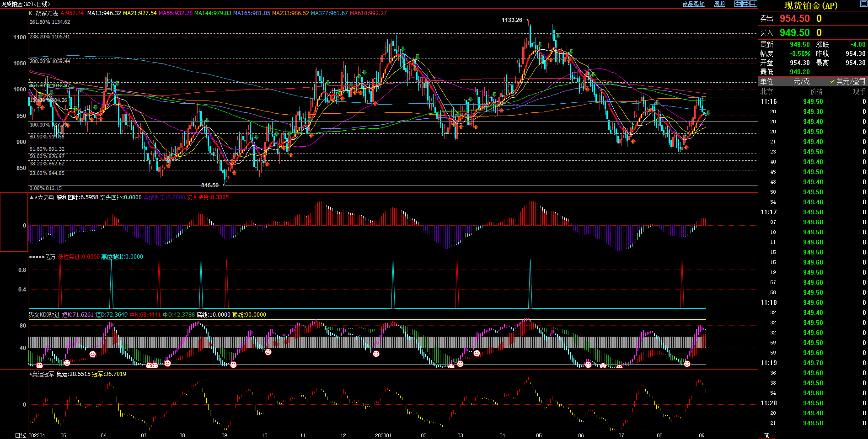Click the first smiley signal in KD panel
Image resolution: width=868 pixels, height=439 pixels.
39,365
